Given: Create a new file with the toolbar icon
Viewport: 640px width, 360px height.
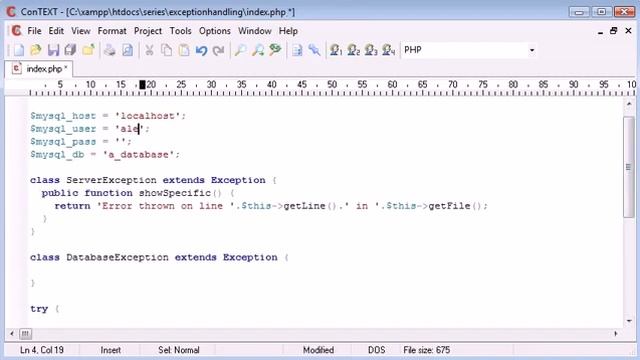Looking at the screenshot, I should (x=19, y=50).
